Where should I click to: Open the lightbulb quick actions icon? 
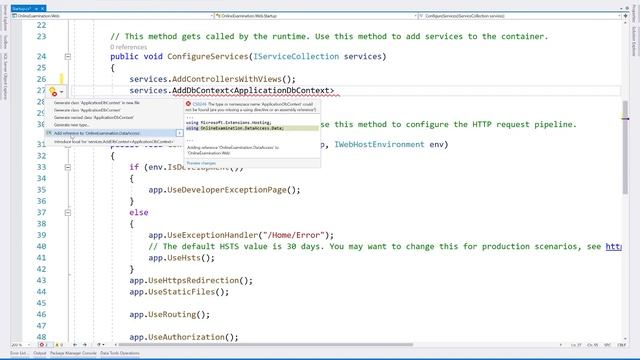[53, 92]
